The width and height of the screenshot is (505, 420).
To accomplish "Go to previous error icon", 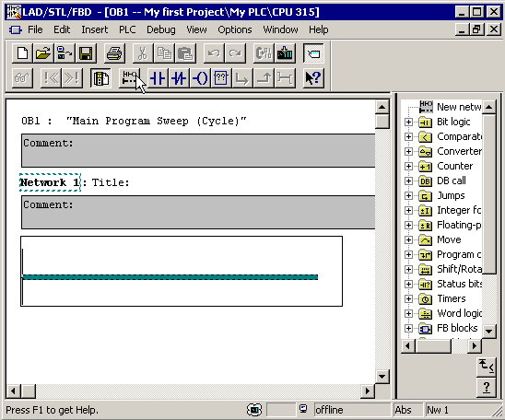I will (51, 78).
